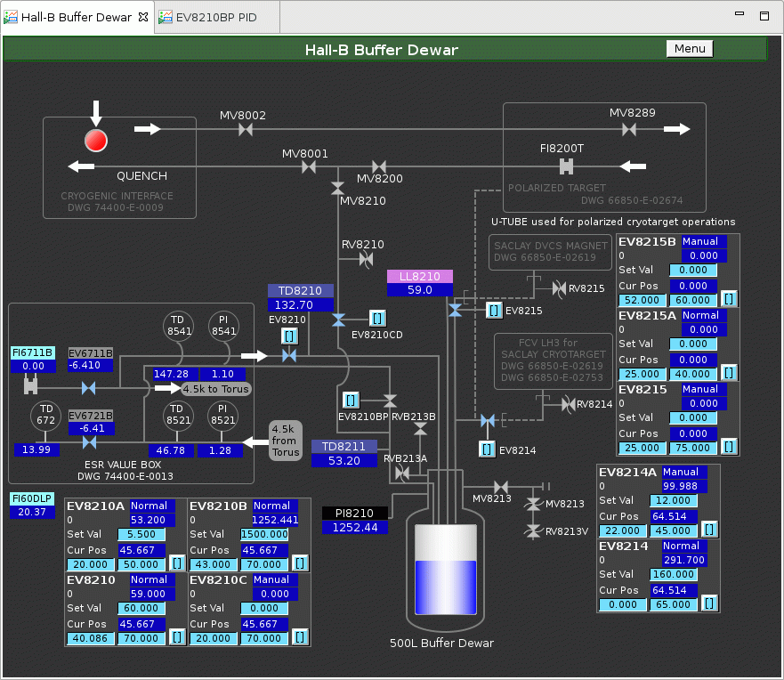Screen dimensions: 784x680
Task: Select the EV8214 blue valve icon
Action: pos(487,420)
